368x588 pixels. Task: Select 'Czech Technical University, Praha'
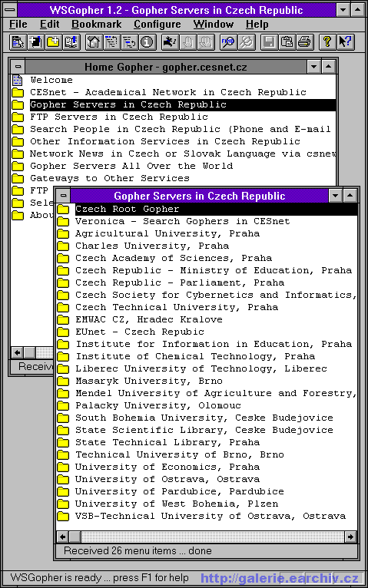(177, 308)
